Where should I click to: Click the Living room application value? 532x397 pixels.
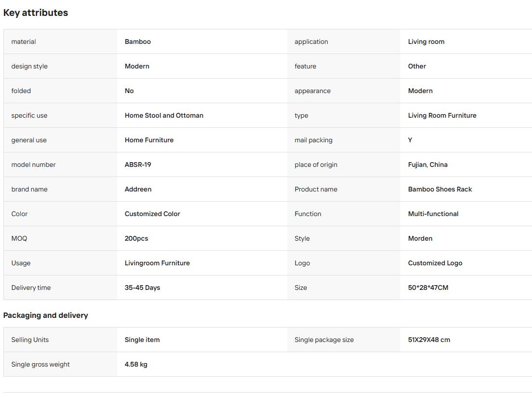[426, 41]
